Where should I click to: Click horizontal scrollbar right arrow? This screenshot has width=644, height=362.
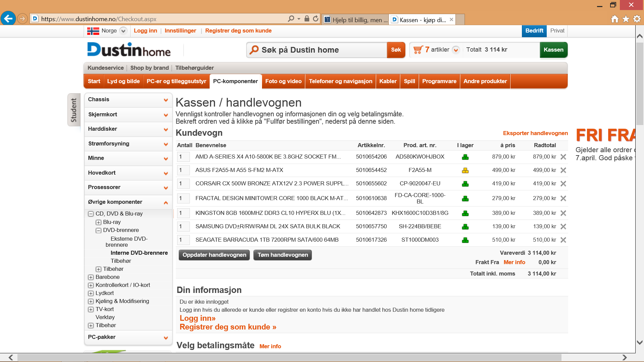(x=624, y=358)
